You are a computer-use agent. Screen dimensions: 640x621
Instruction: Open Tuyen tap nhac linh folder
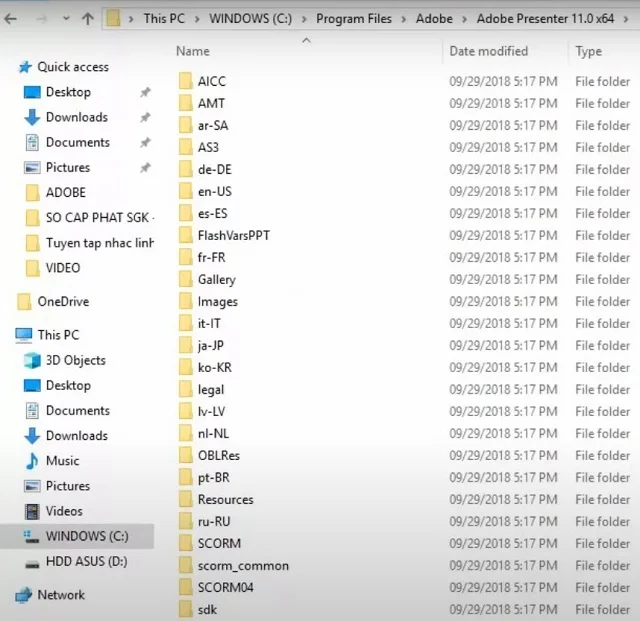click(90, 243)
